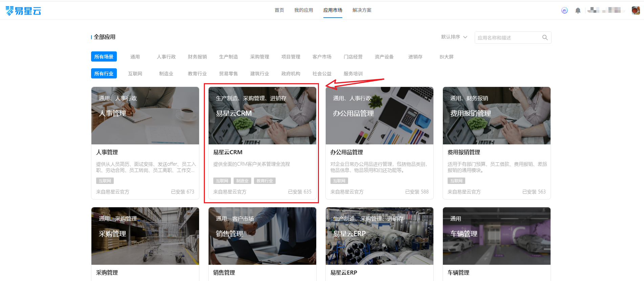The height and width of the screenshot is (281, 644).
Task: Click the 易星云CRM card title
Action: 228,152
